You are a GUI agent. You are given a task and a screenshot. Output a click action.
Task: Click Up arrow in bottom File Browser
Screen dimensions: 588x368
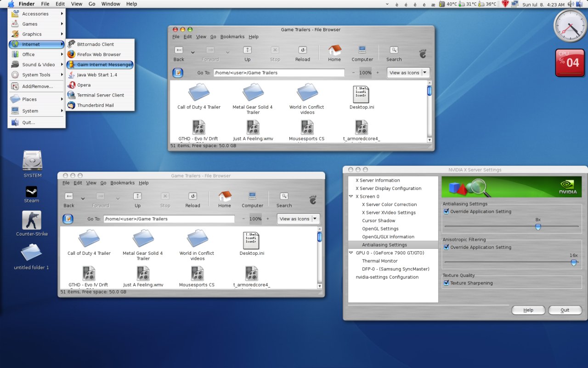[x=137, y=200]
